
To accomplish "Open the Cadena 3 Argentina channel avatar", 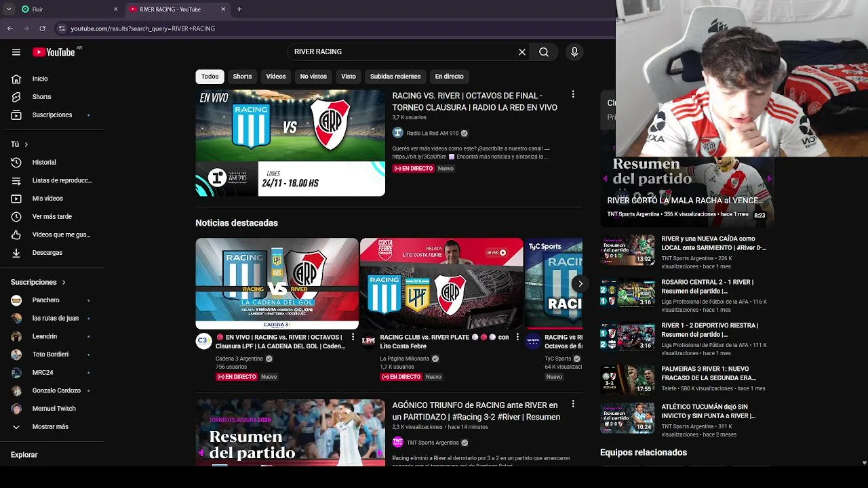I will click(x=204, y=341).
